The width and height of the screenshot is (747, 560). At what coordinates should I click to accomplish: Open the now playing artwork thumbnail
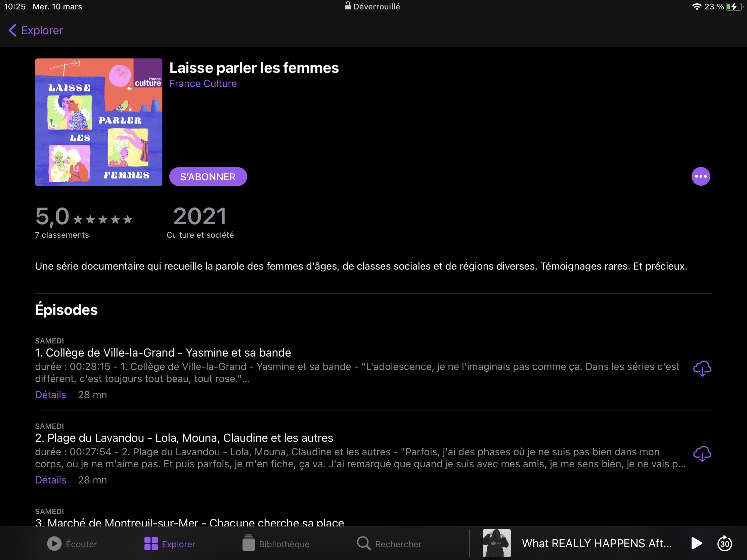[x=496, y=543]
